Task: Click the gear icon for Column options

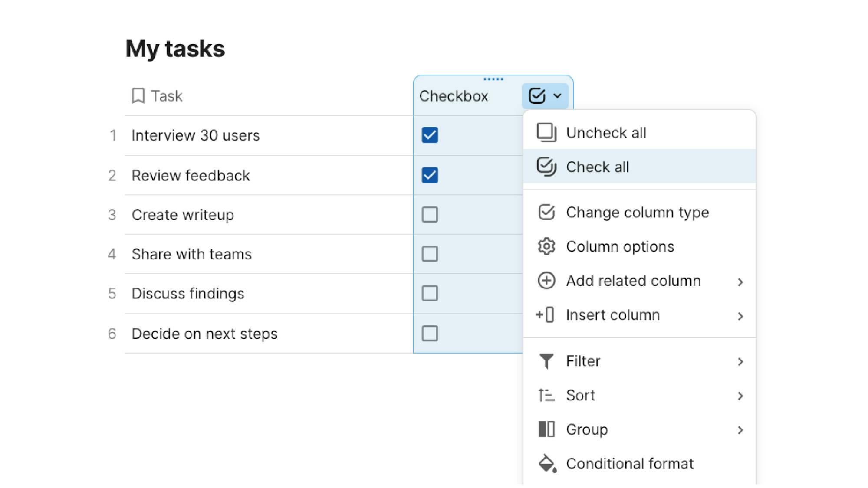Action: [546, 246]
